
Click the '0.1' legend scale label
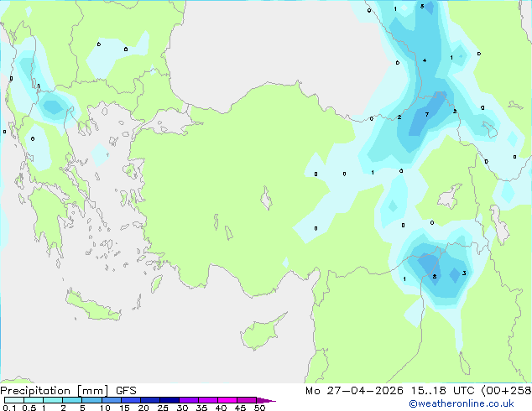pyautogui.click(x=9, y=408)
